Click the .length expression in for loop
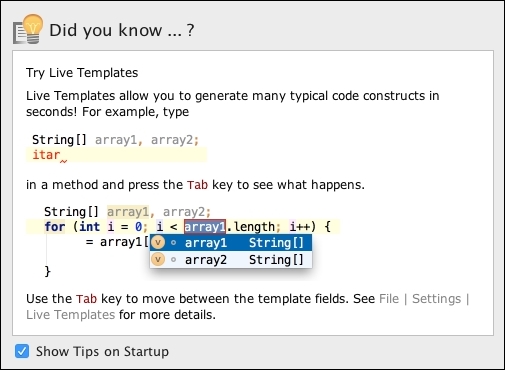The height and width of the screenshot is (370, 505). pyautogui.click(x=251, y=227)
